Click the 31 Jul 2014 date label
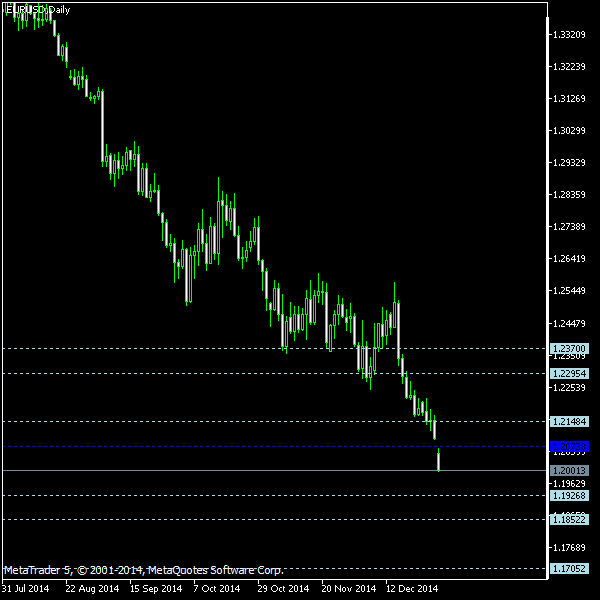 pyautogui.click(x=25, y=589)
